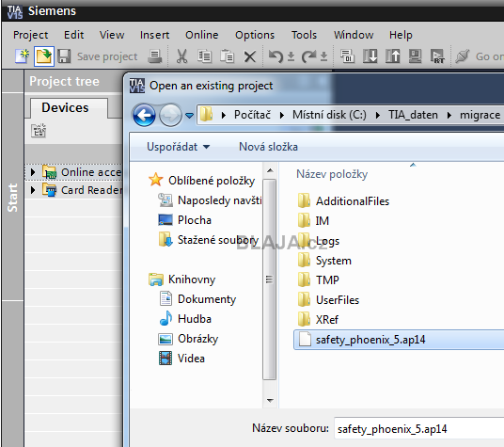Click the Download to device icon
This screenshot has width=504, height=447.
[x=370, y=56]
